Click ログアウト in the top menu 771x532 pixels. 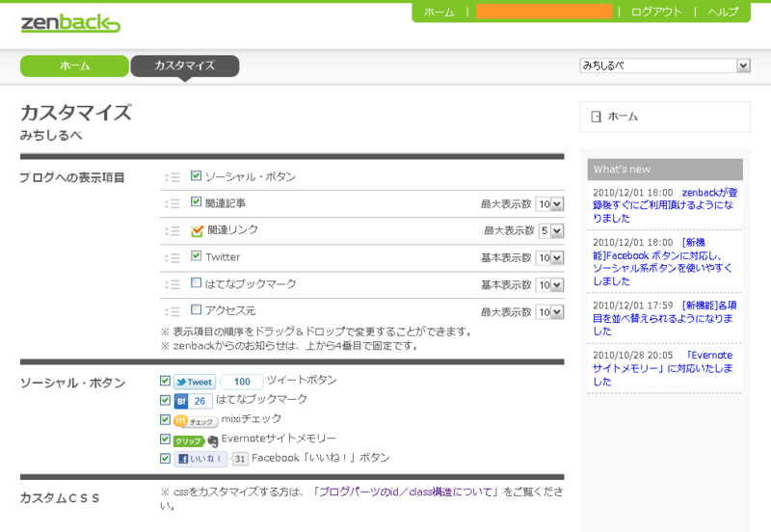656,12
